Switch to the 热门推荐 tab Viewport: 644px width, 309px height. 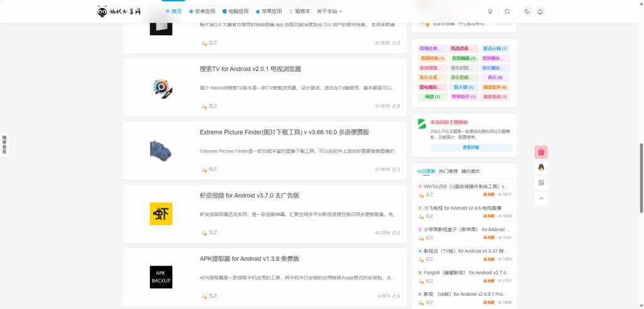click(448, 171)
